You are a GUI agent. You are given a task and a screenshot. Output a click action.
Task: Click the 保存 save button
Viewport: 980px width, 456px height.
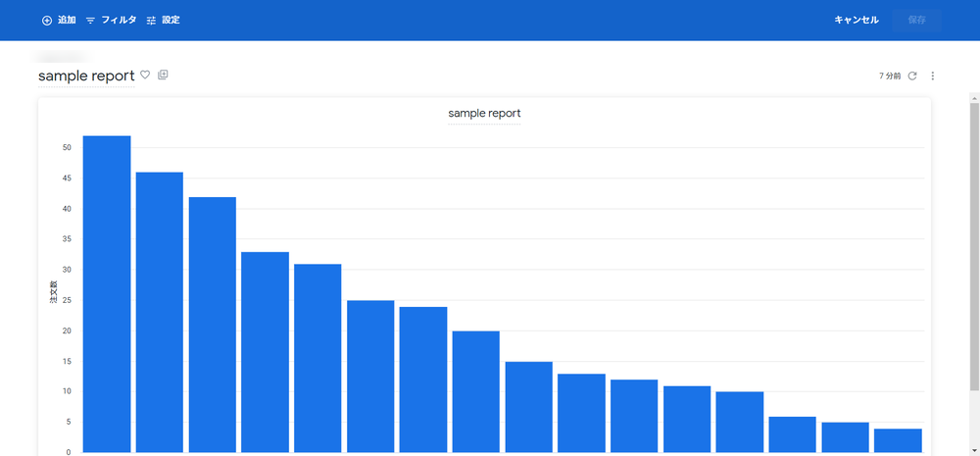917,20
